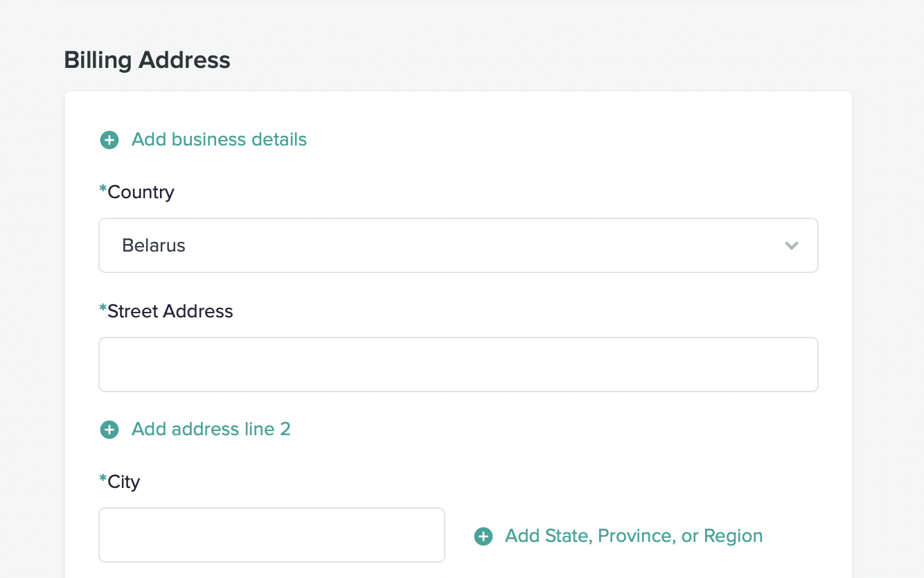Click the Street Address field label

(170, 311)
